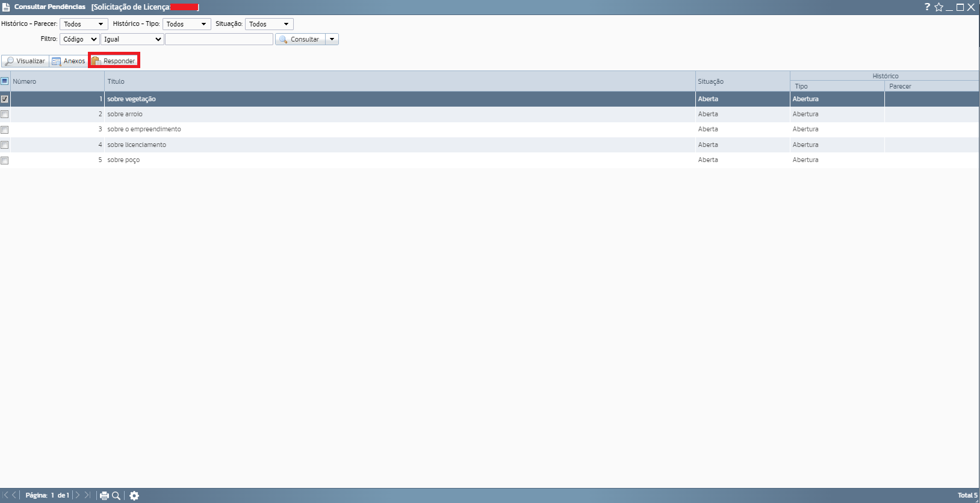Go to the previous page icon
Viewport: 980px width, 503px height.
tap(14, 495)
